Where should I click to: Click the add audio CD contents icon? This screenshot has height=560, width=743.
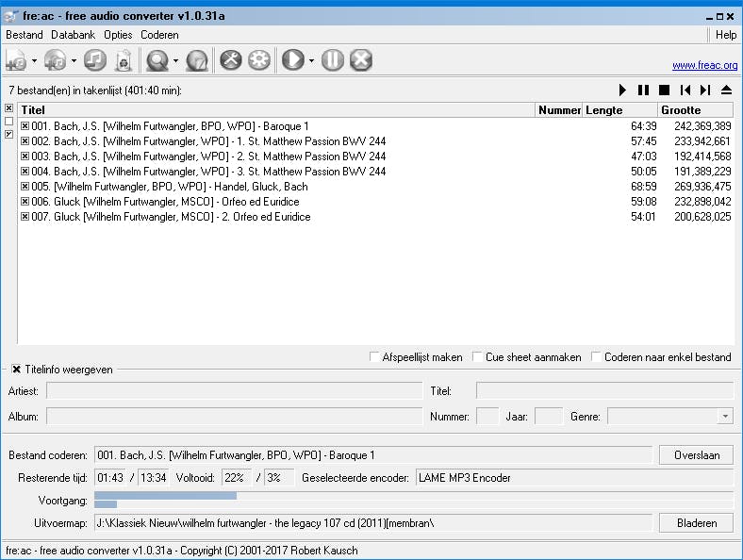pos(56,60)
